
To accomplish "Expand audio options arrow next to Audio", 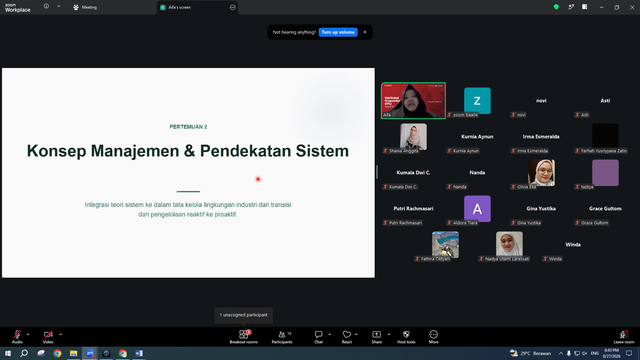I will [28, 334].
